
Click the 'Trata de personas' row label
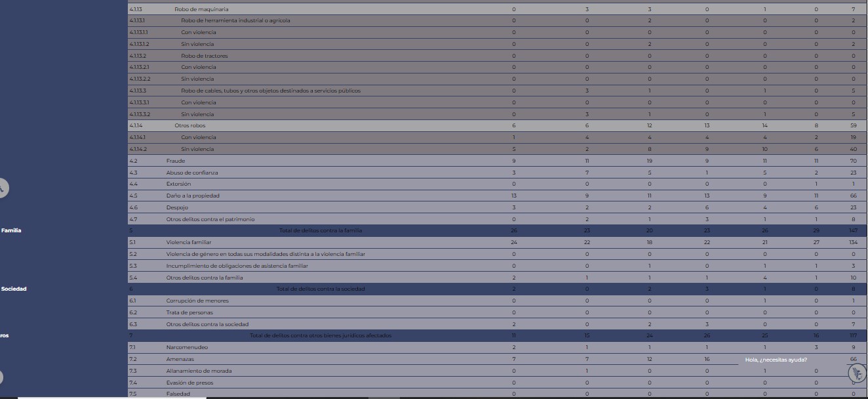click(189, 312)
